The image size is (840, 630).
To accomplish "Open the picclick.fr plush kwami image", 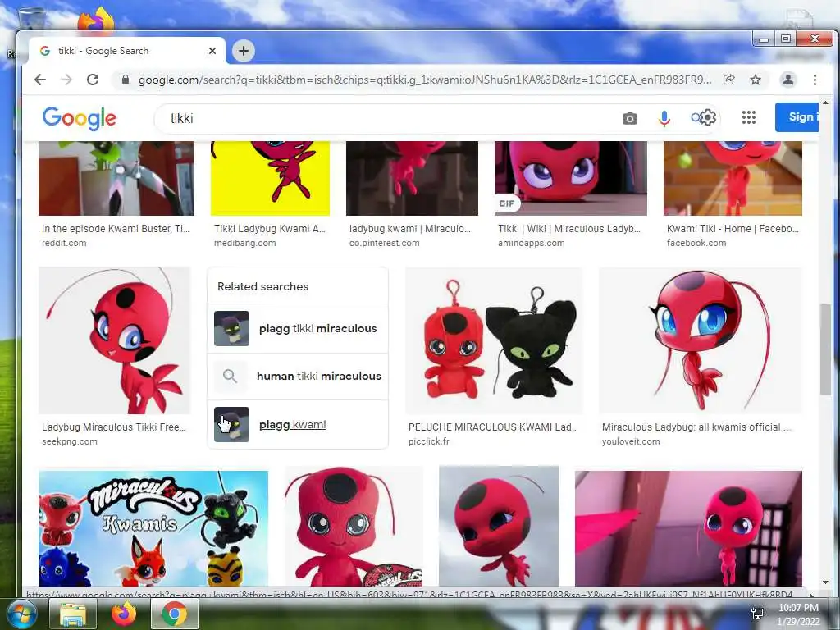I will [493, 340].
